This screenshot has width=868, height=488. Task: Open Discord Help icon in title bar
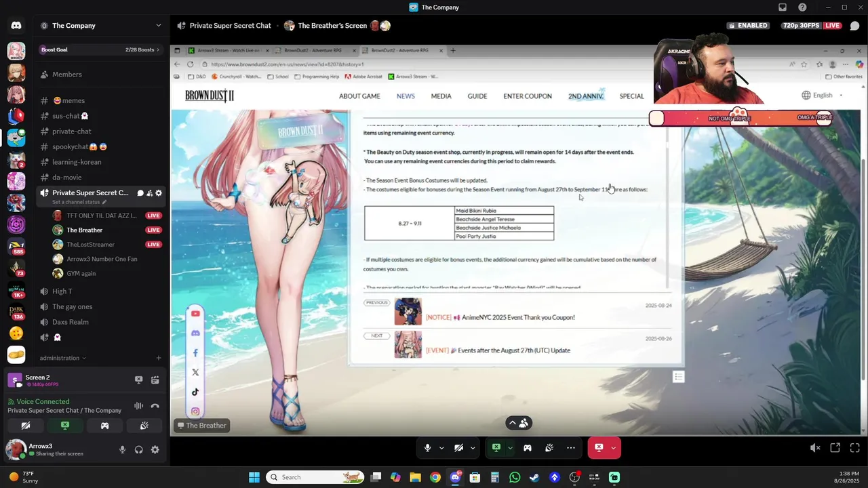(x=803, y=7)
